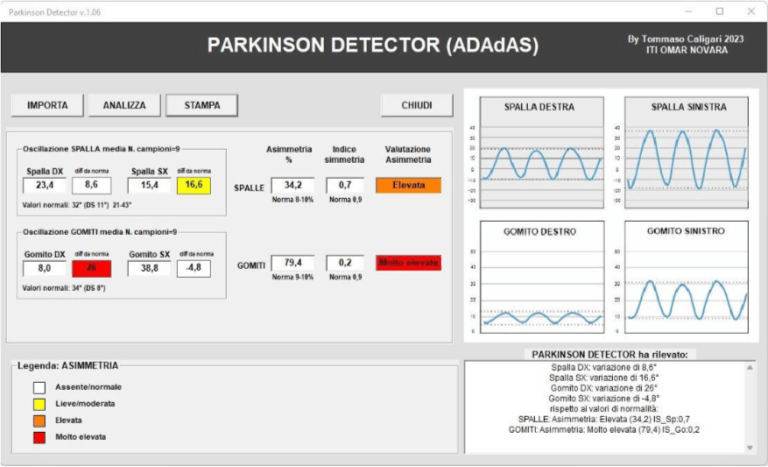Click the yellow Spalla SX diff field 16,6
The image size is (768, 467).
pyautogui.click(x=194, y=185)
